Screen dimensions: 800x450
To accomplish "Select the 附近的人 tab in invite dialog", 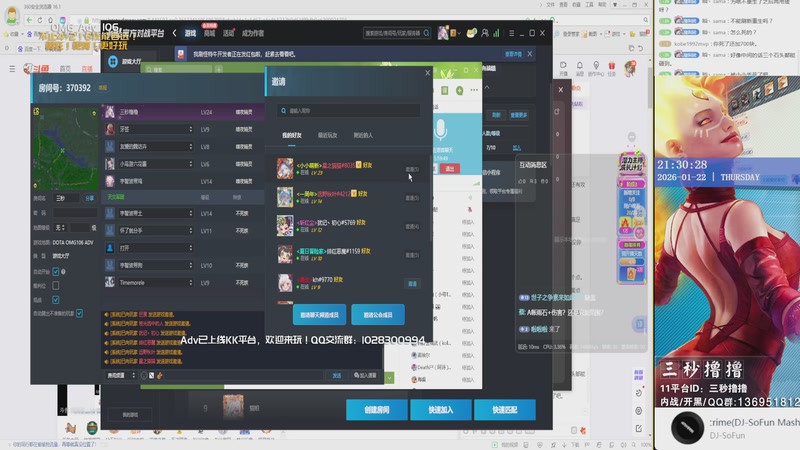I will pos(363,135).
